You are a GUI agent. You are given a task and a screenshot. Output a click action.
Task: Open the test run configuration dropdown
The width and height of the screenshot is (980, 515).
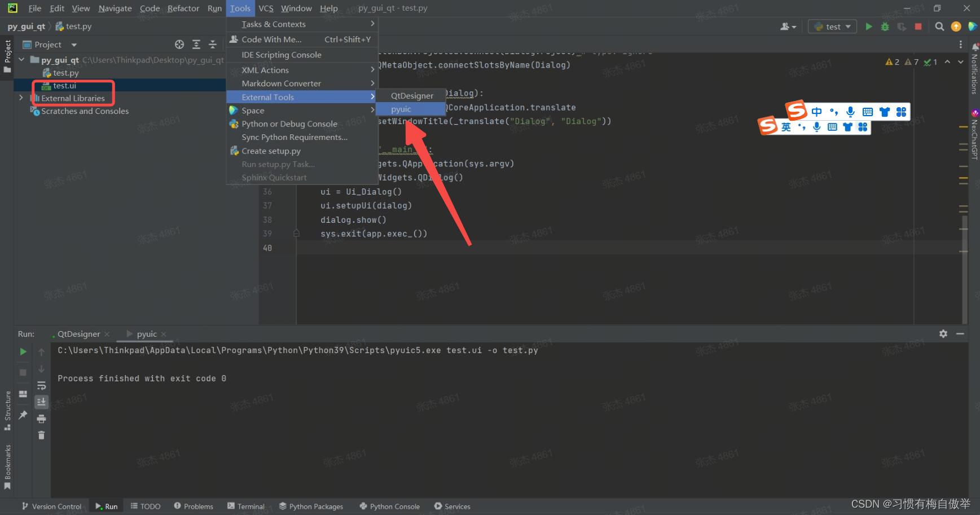pos(832,26)
